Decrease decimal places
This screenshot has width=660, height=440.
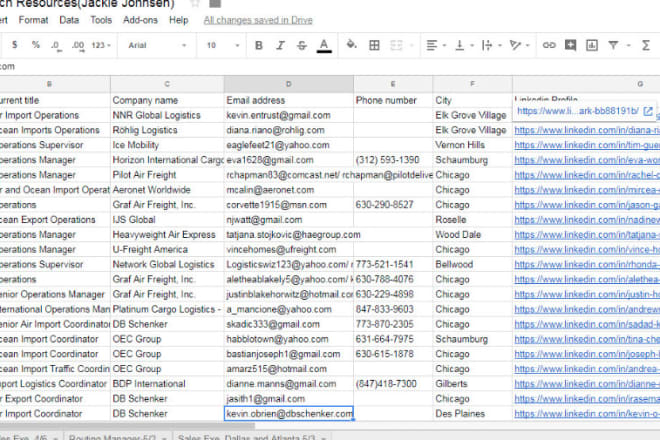(56, 45)
